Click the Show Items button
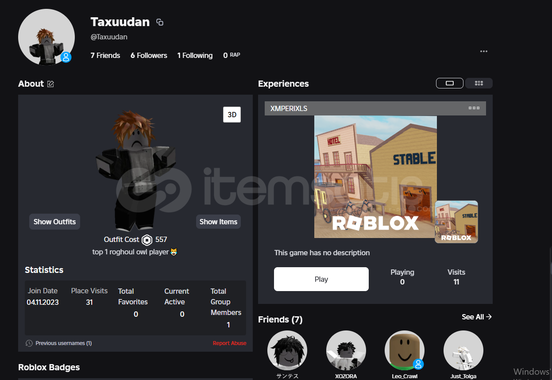 point(218,222)
